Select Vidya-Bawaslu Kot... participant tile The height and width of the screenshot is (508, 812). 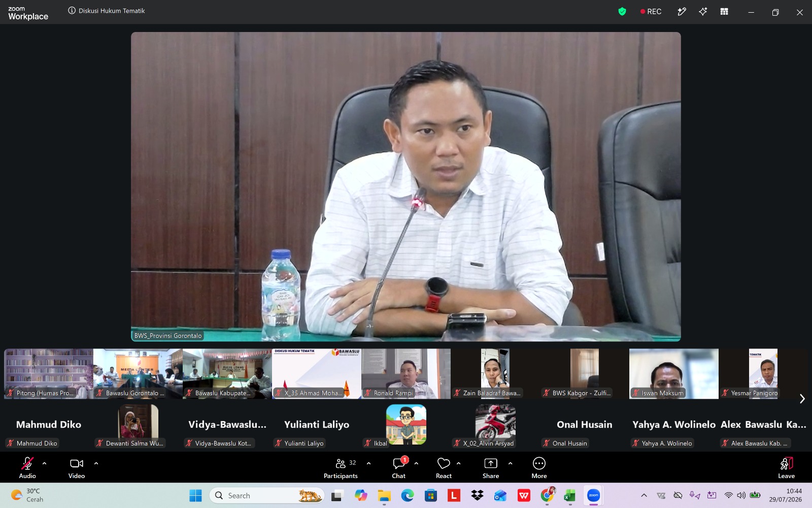[x=227, y=426]
